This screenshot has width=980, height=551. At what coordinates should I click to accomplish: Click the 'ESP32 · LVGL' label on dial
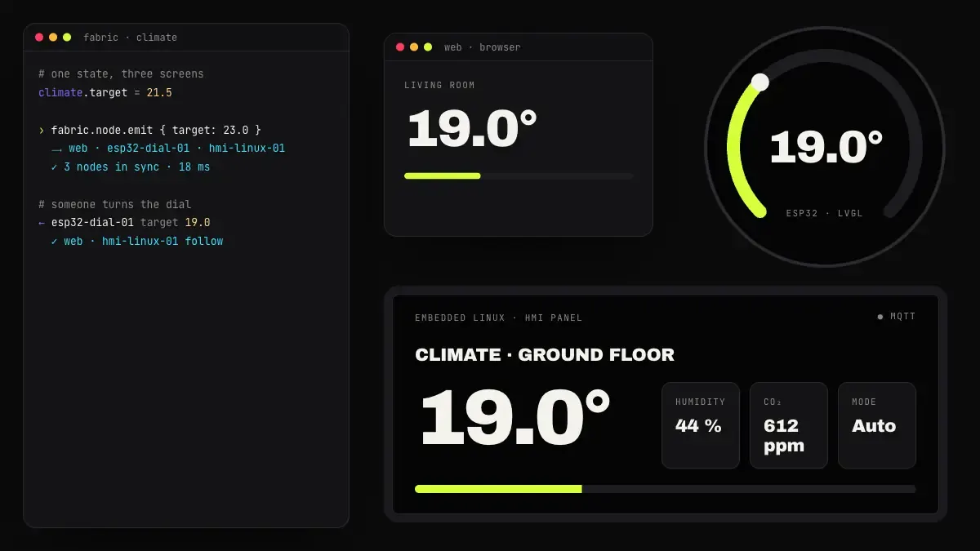825,213
